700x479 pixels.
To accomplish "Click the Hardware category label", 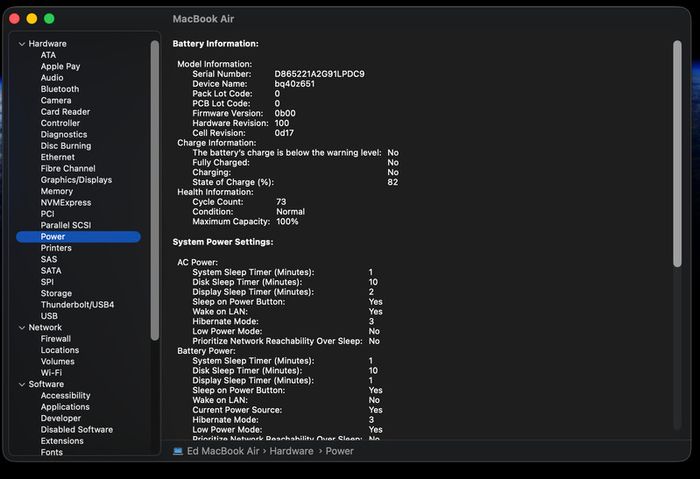I will [x=47, y=44].
